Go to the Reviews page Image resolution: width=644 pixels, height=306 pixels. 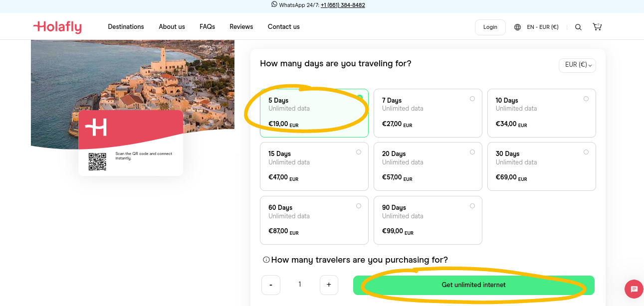[241, 27]
